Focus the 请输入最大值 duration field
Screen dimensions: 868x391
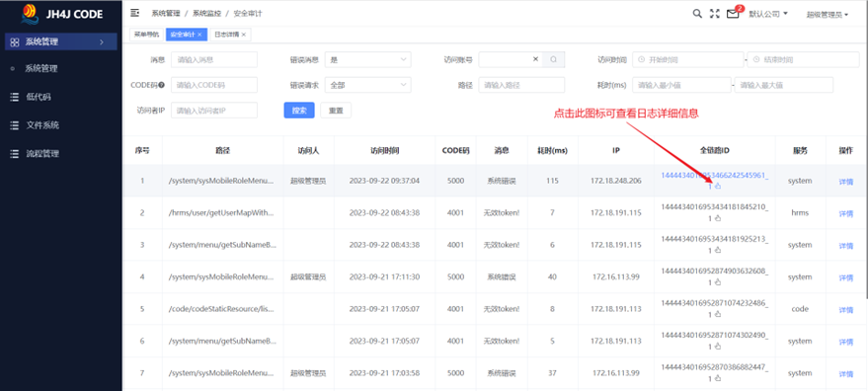click(x=784, y=85)
